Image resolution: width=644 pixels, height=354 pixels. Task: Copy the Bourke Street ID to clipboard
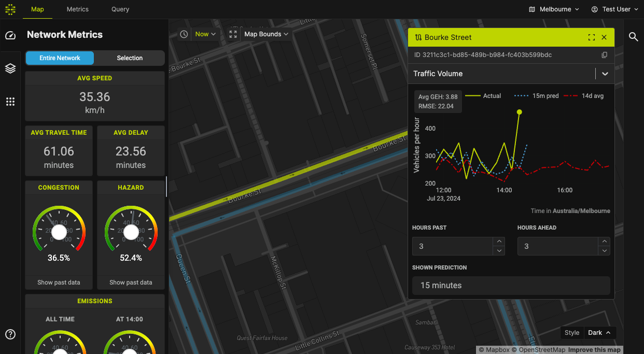pos(604,55)
